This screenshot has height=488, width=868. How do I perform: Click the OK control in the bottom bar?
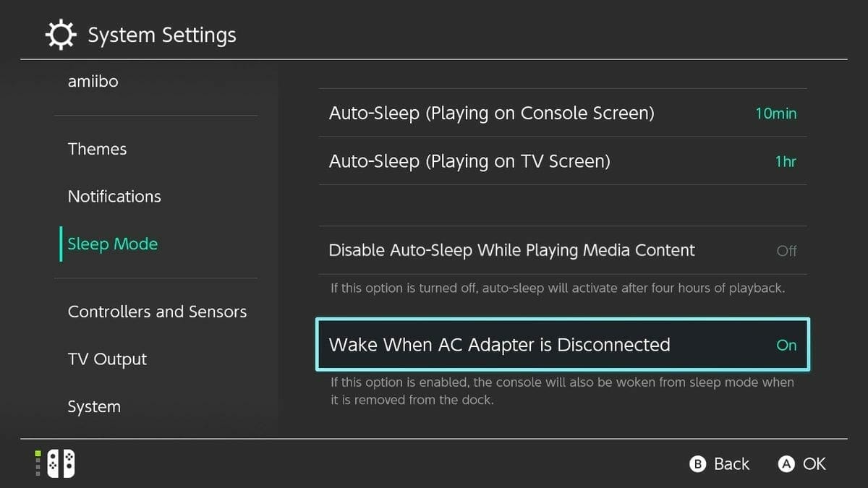coord(801,463)
